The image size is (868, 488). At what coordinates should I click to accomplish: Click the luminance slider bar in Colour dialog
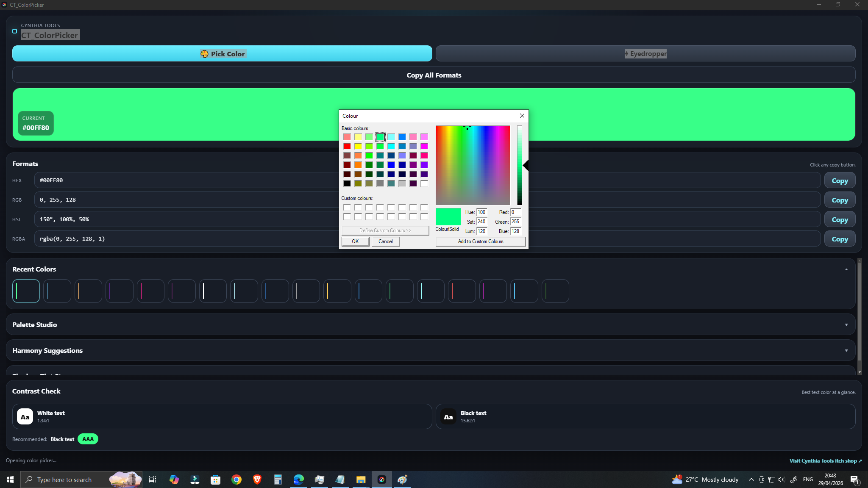point(519,165)
